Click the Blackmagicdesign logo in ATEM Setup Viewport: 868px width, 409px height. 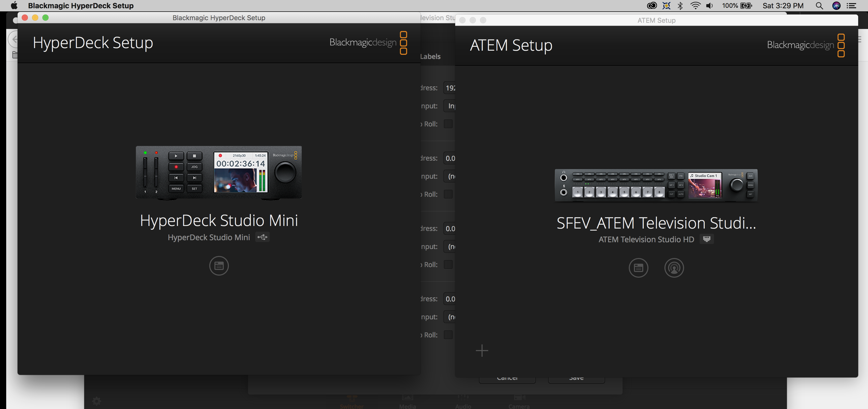(806, 45)
